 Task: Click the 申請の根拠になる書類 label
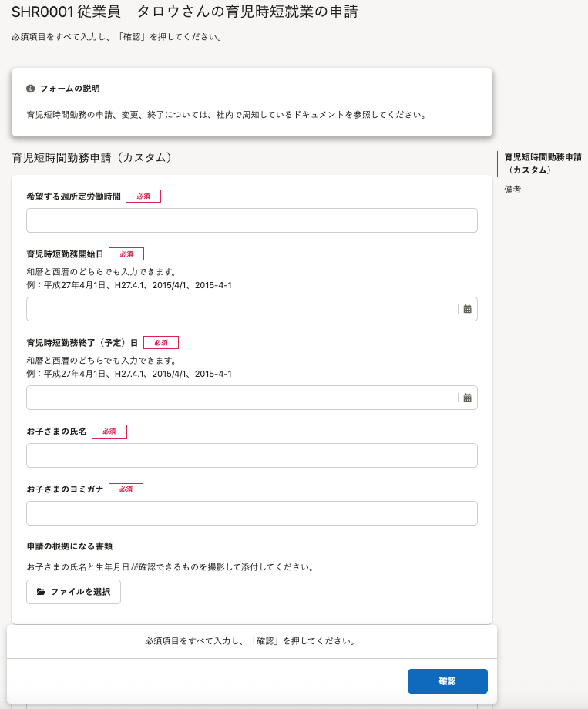click(69, 546)
